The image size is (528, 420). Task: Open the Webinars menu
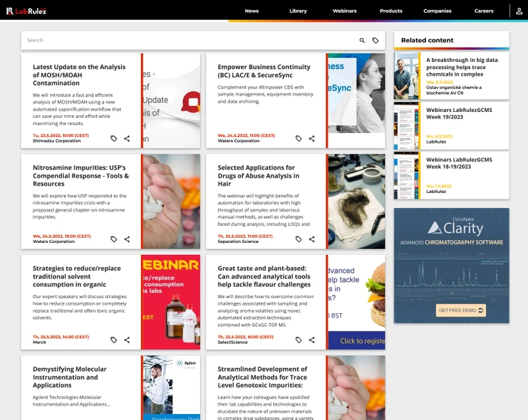344,11
